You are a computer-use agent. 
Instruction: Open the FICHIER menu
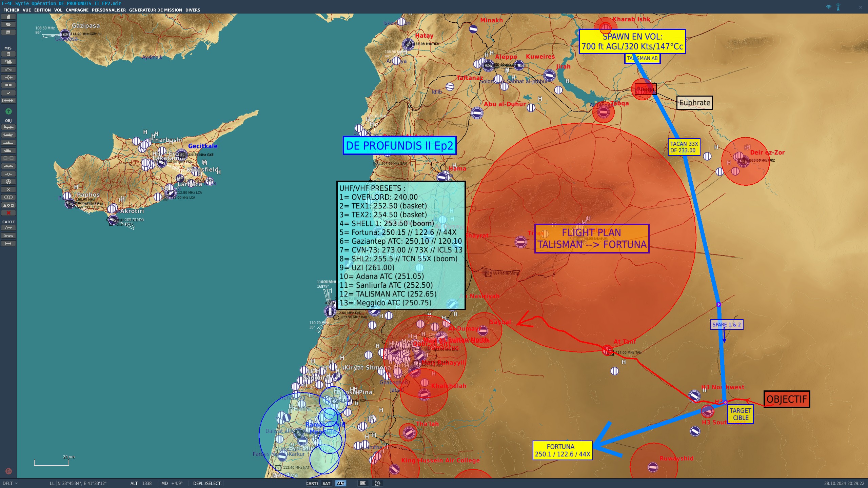click(x=11, y=10)
